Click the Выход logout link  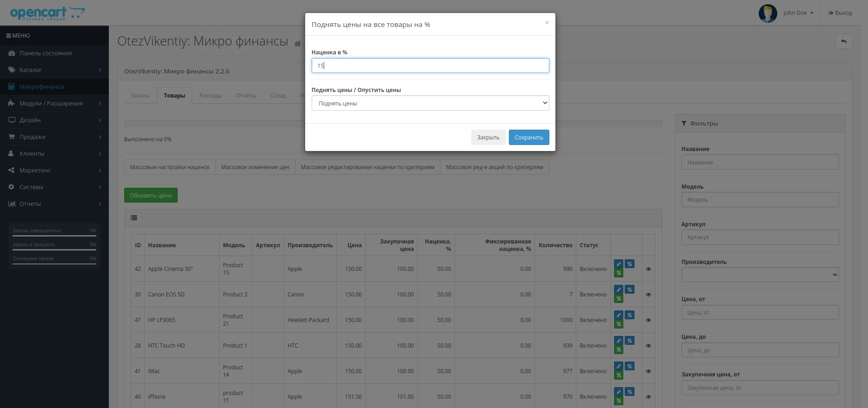coord(840,13)
